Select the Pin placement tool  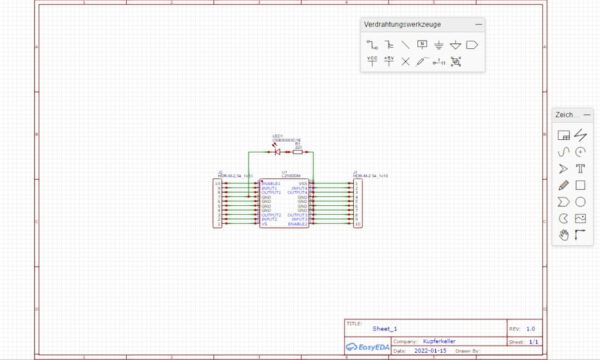[439, 62]
